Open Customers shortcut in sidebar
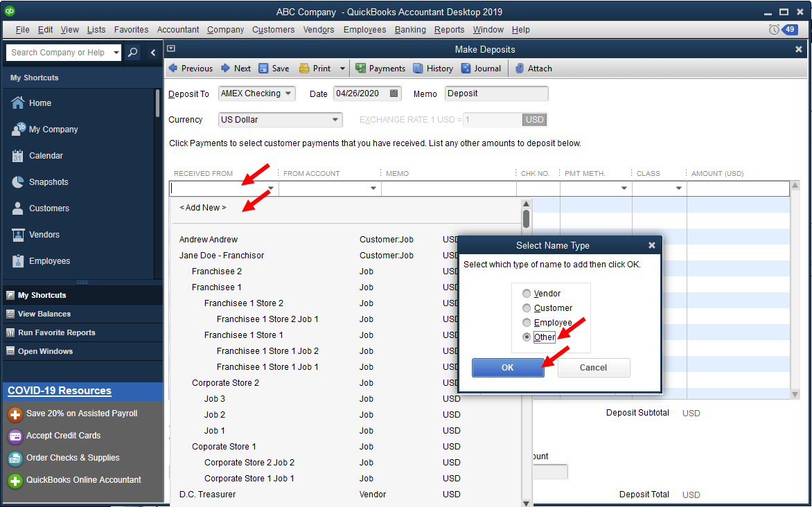This screenshot has width=812, height=507. (40, 208)
